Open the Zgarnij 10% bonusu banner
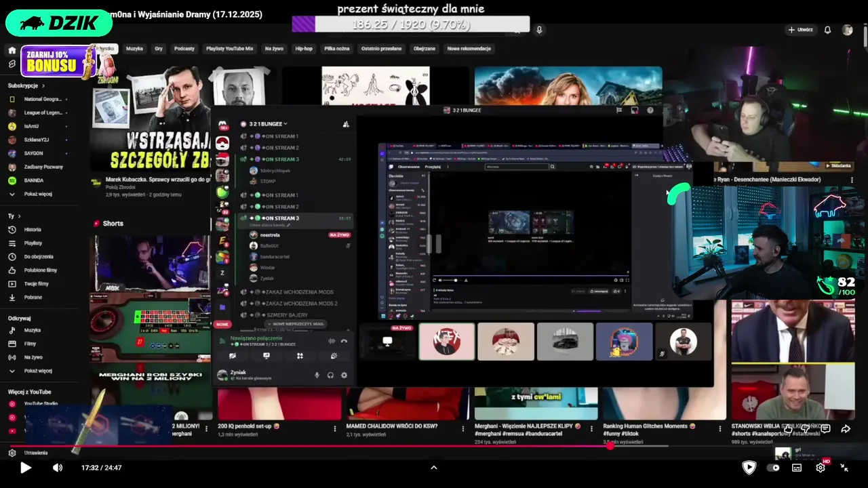Viewport: 868px width, 488px height. 60,62
